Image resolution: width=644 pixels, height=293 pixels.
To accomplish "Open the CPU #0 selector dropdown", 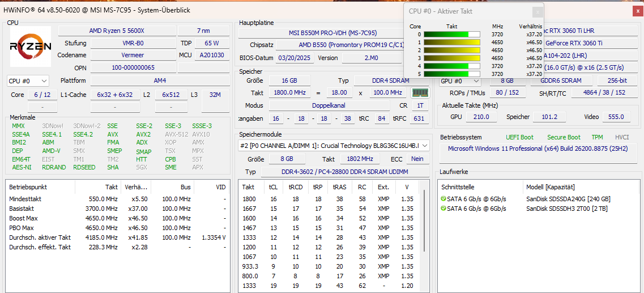I will [28, 81].
